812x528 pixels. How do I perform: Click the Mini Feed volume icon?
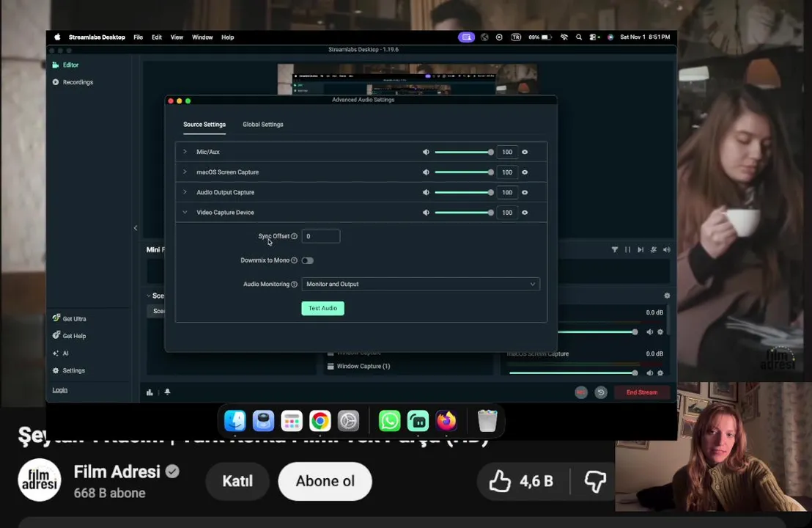(666, 250)
